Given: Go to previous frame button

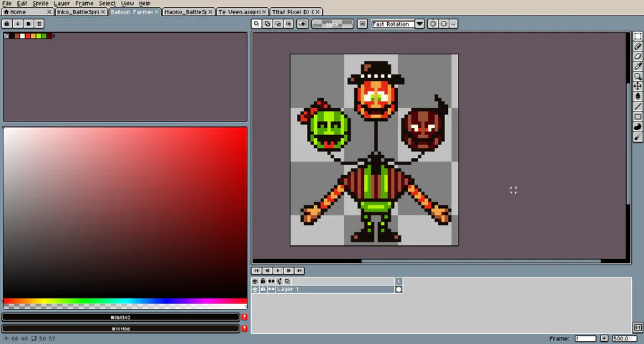Looking at the screenshot, I should [267, 270].
